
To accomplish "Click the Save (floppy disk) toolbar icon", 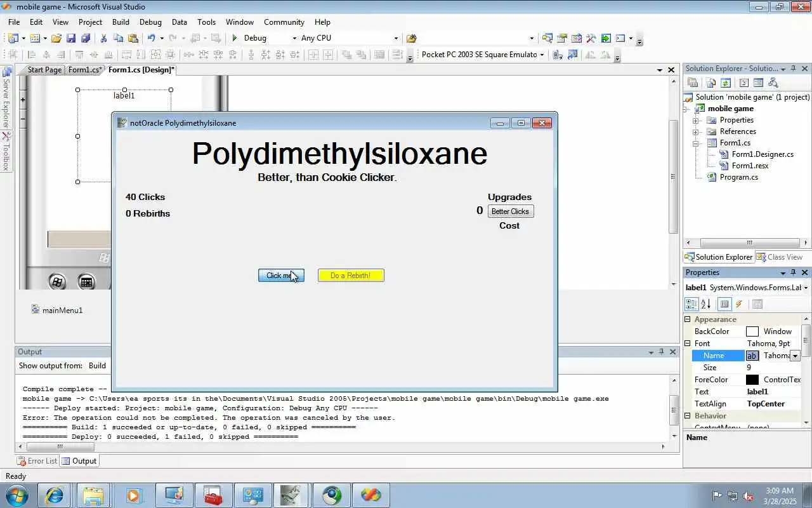I will click(71, 38).
